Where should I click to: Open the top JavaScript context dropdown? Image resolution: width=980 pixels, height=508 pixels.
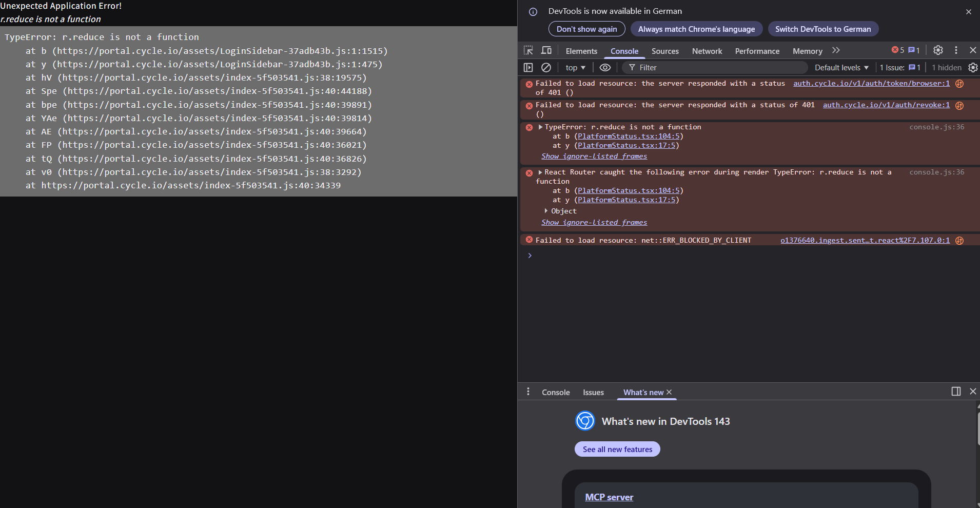[575, 68]
